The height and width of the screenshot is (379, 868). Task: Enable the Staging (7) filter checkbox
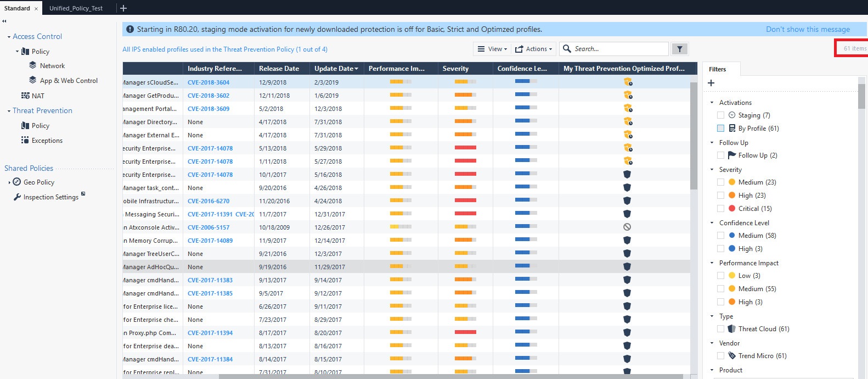[x=720, y=115]
